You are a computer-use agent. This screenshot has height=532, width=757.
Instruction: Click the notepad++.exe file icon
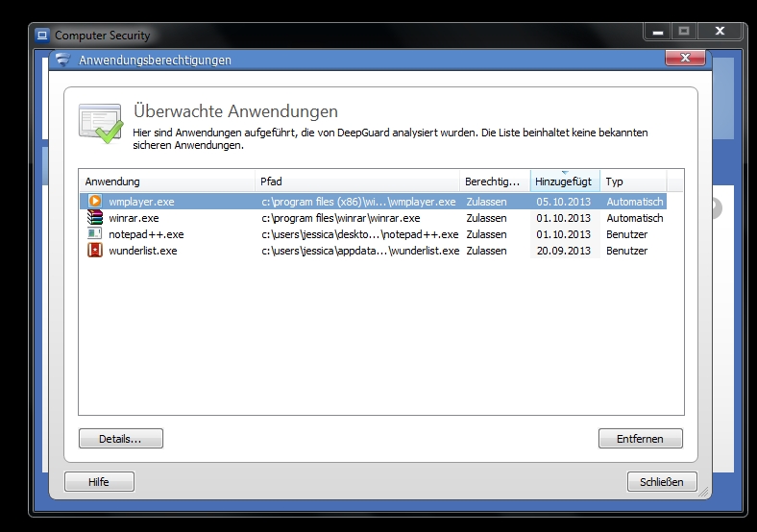point(94,233)
